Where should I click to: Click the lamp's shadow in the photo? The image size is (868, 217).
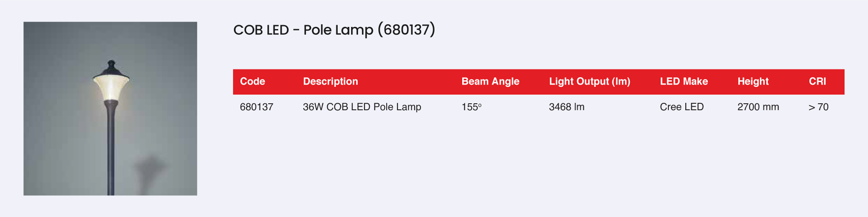click(x=149, y=169)
